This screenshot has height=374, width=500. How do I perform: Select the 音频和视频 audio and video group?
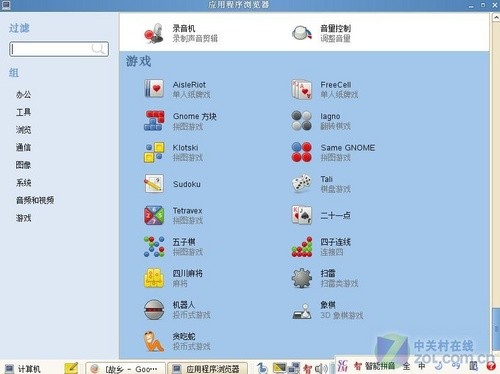click(35, 200)
